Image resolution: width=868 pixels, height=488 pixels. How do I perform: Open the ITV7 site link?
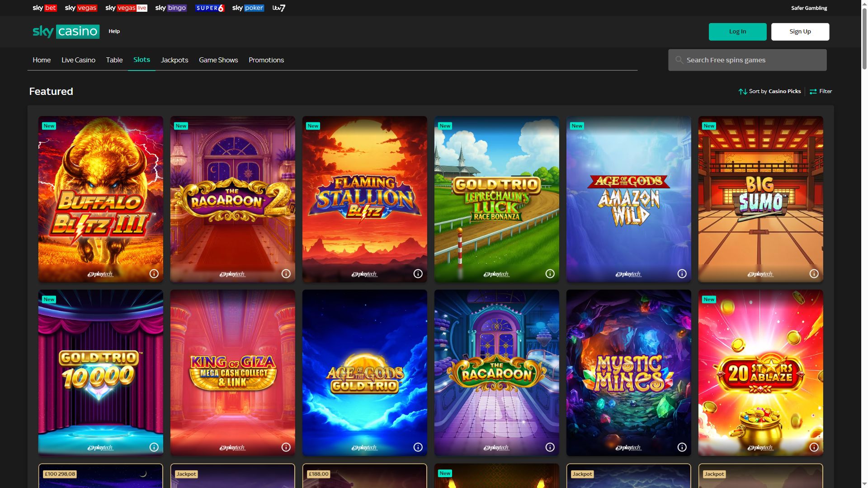(x=279, y=8)
